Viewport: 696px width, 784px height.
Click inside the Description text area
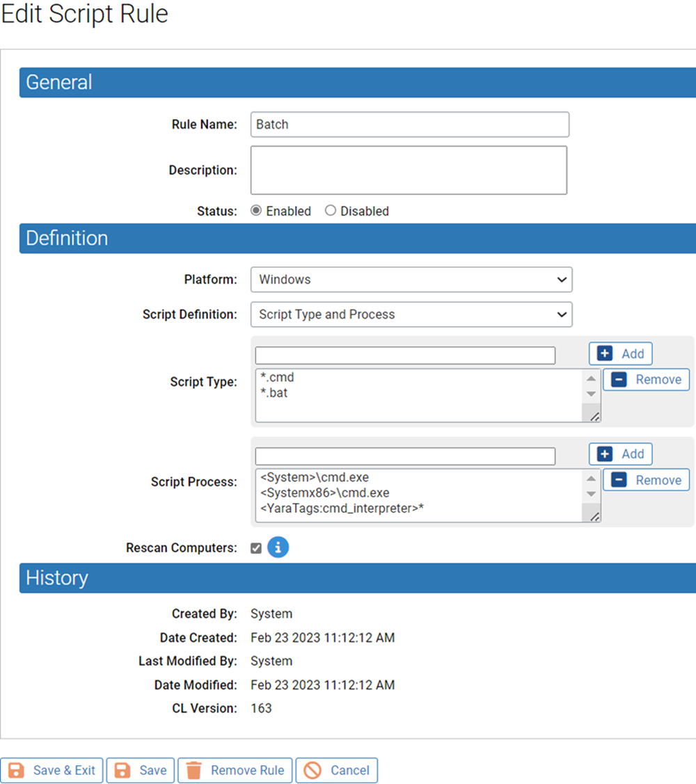tap(409, 170)
